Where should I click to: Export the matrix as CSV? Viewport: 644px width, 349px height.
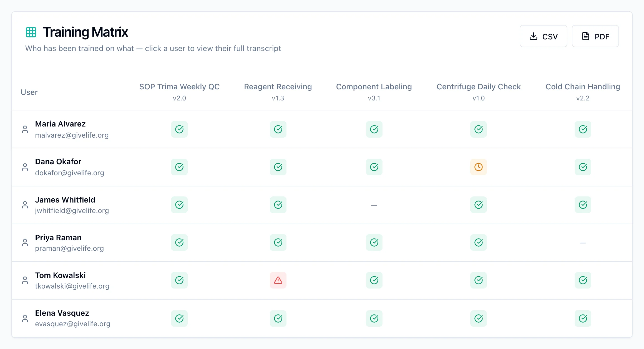543,36
